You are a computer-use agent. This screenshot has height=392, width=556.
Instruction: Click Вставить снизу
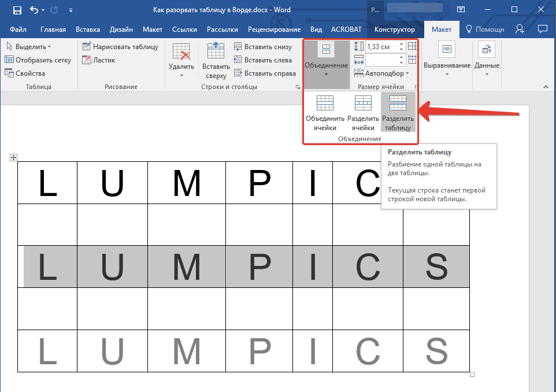point(263,46)
